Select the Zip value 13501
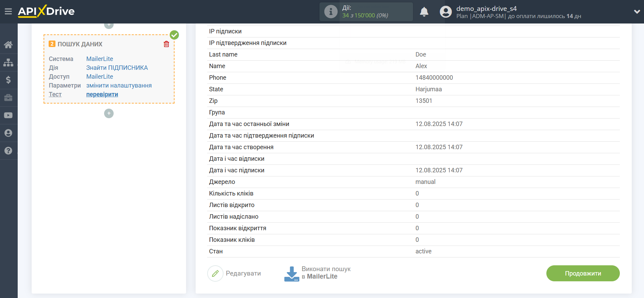This screenshot has width=644, height=298. [424, 101]
